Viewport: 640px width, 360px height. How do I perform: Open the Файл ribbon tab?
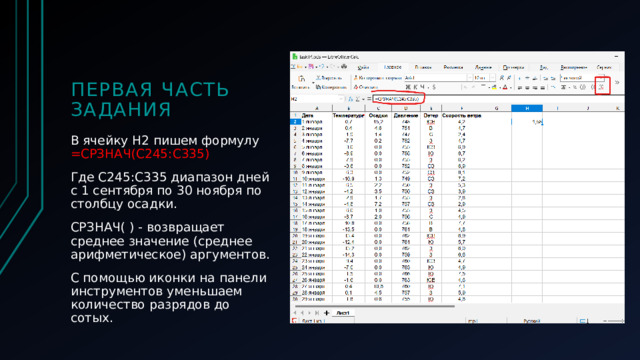(363, 67)
